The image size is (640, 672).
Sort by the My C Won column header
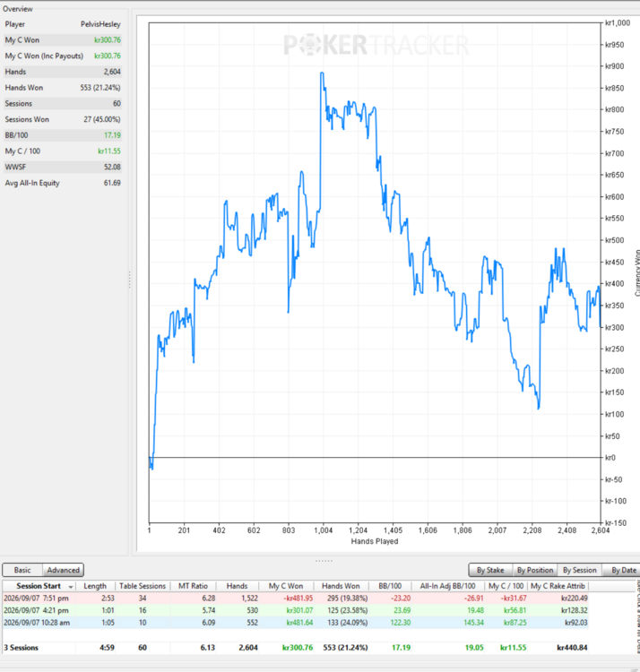(286, 586)
